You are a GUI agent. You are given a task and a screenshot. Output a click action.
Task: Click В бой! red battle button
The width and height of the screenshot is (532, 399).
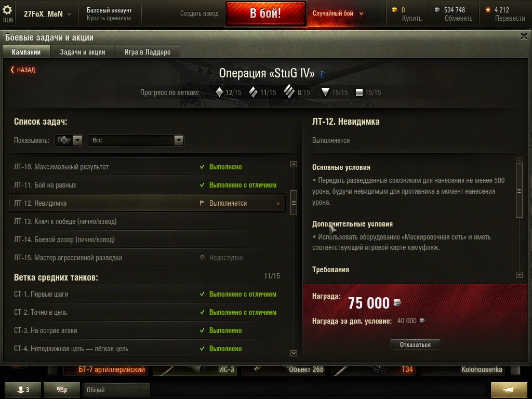(265, 13)
